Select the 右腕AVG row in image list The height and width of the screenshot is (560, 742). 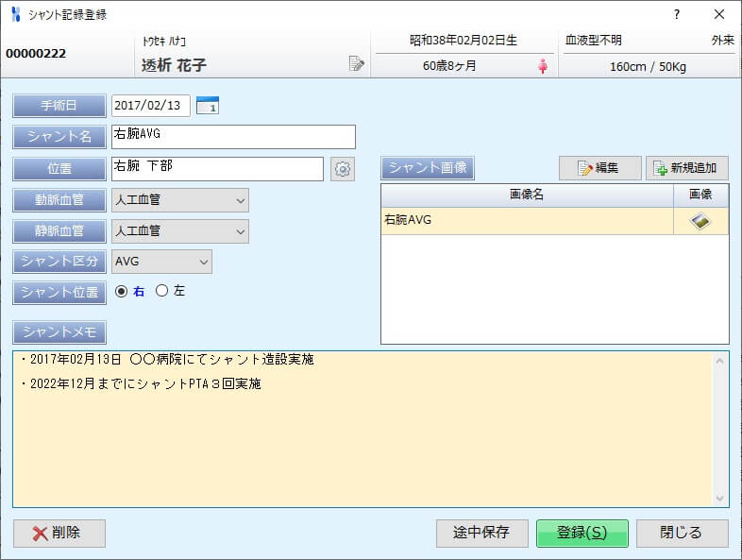[554, 221]
